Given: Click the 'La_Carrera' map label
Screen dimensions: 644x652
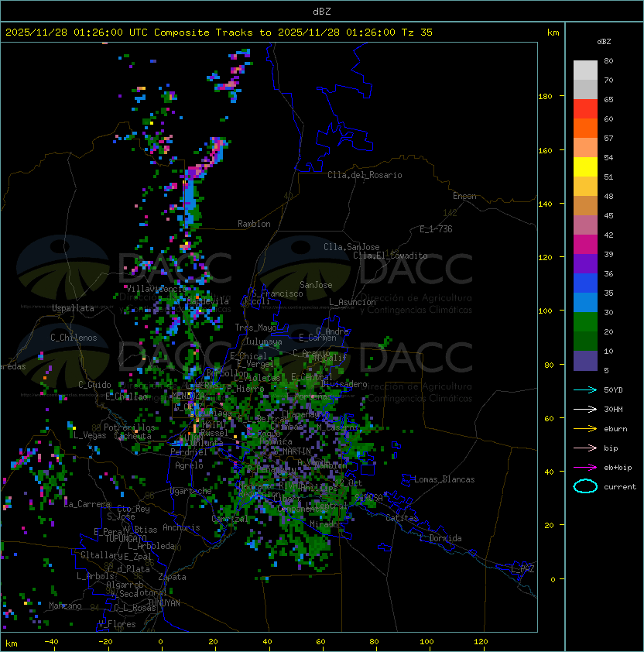Looking at the screenshot, I should (x=87, y=504).
